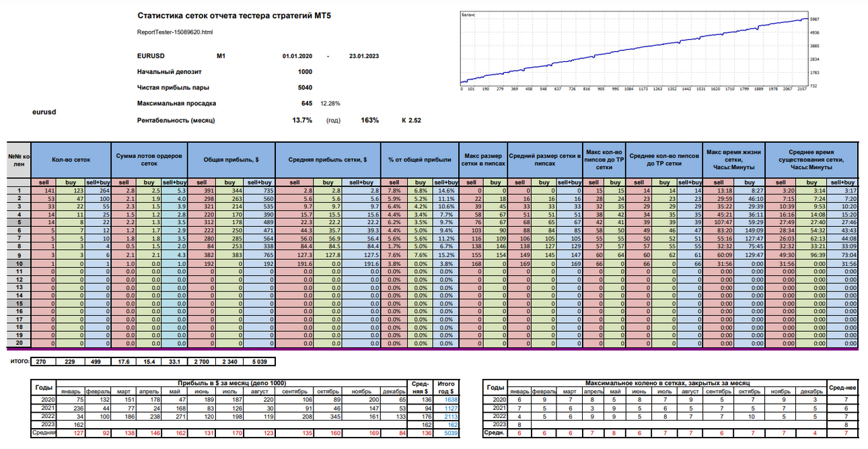Viewport: 868px width, 449px height.
Task: Click the 2 340 total in итого row
Action: point(231,362)
